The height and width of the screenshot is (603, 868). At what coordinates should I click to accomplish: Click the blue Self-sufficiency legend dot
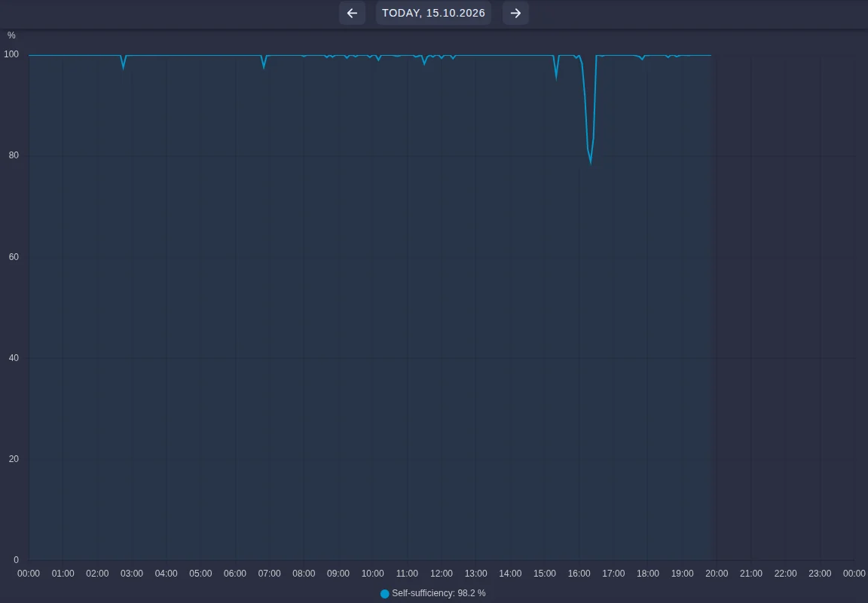[x=385, y=594]
